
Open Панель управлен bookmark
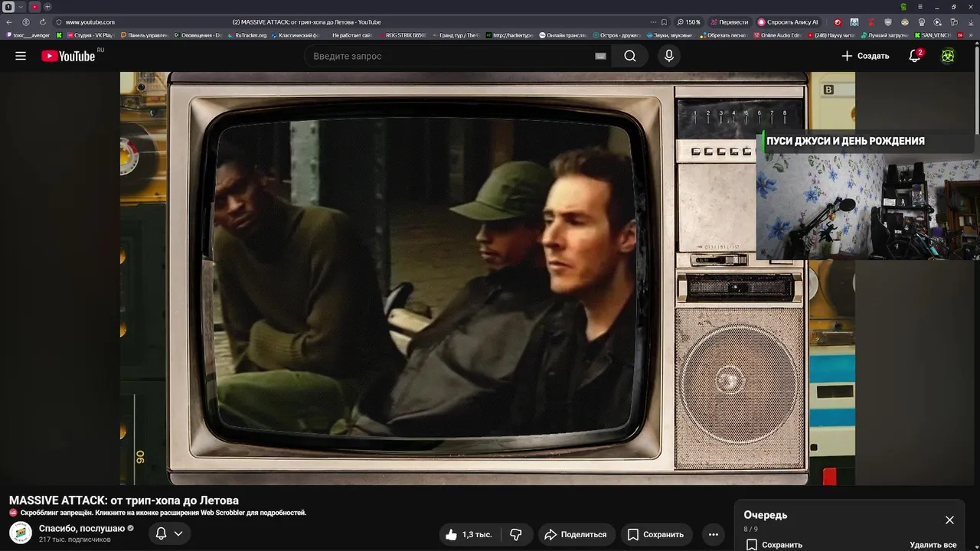coord(143,35)
